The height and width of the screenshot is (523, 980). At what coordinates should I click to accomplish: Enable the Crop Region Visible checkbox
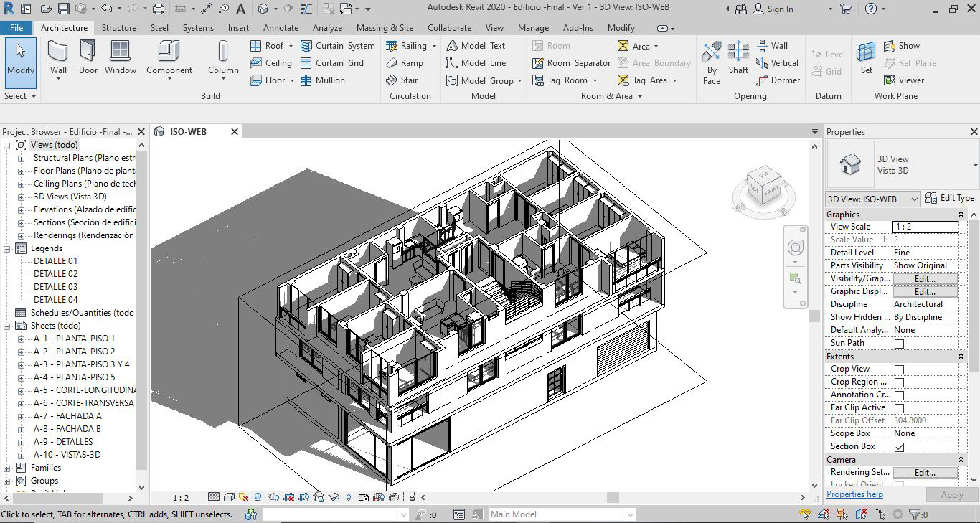[899, 382]
